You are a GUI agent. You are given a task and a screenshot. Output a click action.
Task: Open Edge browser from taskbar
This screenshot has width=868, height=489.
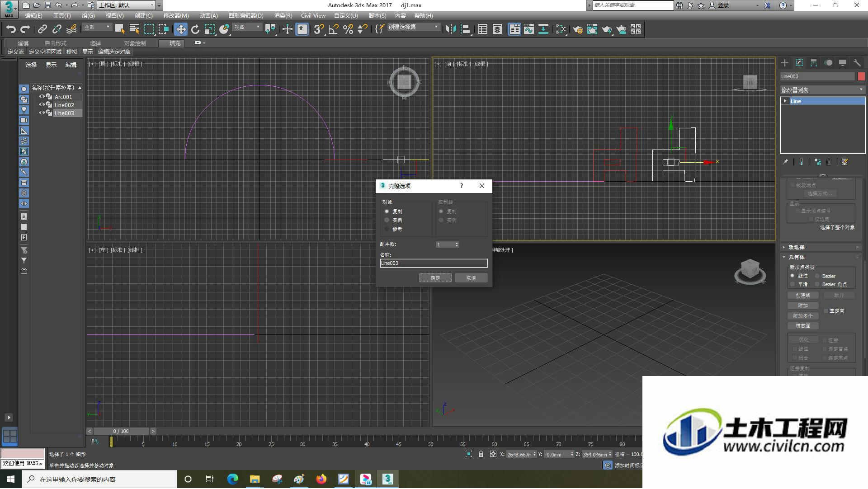click(x=233, y=479)
